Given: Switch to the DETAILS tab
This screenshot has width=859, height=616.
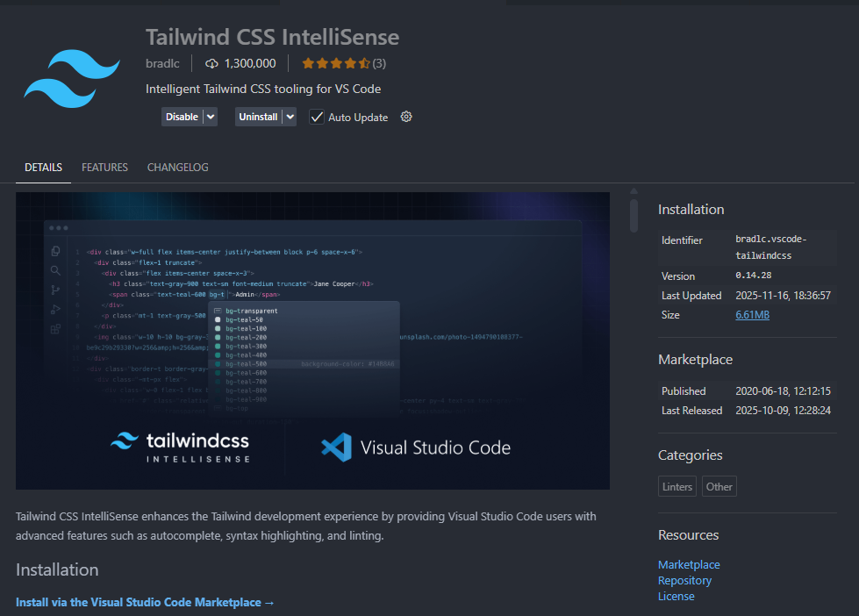Looking at the screenshot, I should click(43, 167).
